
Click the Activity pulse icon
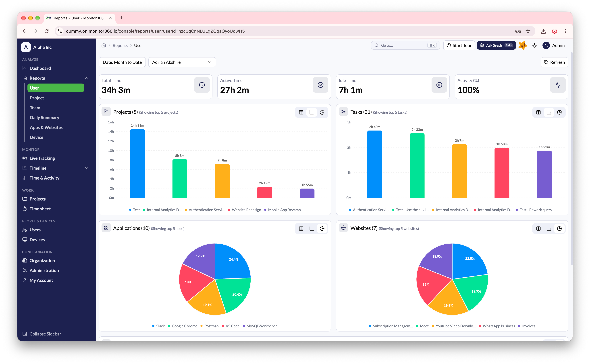(558, 85)
